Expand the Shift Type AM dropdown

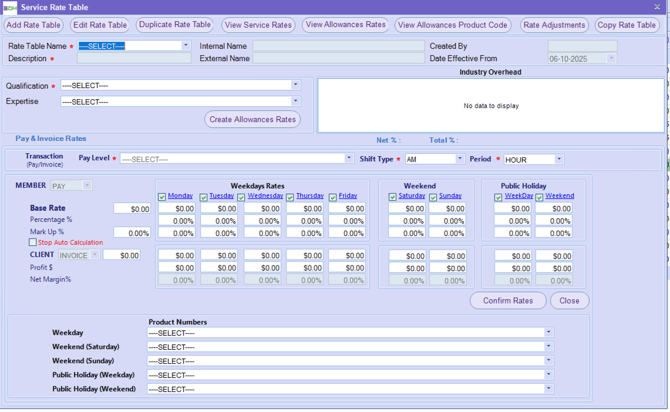pyautogui.click(x=460, y=159)
